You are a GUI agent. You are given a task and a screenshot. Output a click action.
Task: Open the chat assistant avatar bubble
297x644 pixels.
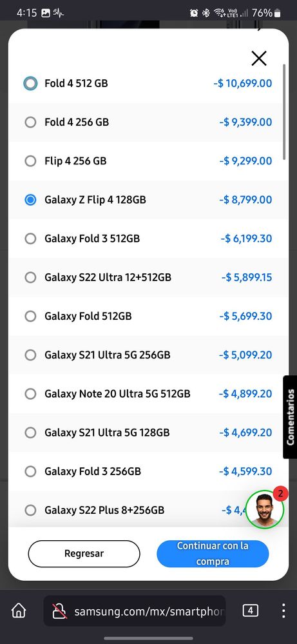(265, 509)
